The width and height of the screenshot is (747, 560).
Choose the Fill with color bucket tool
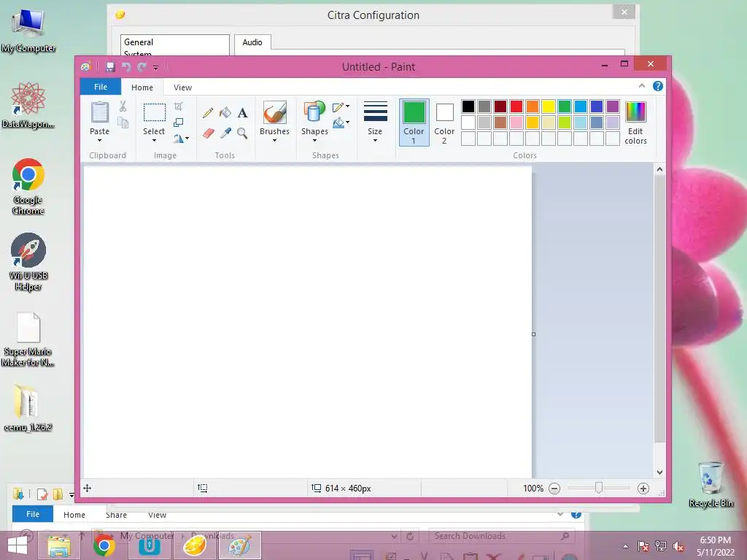(x=225, y=113)
